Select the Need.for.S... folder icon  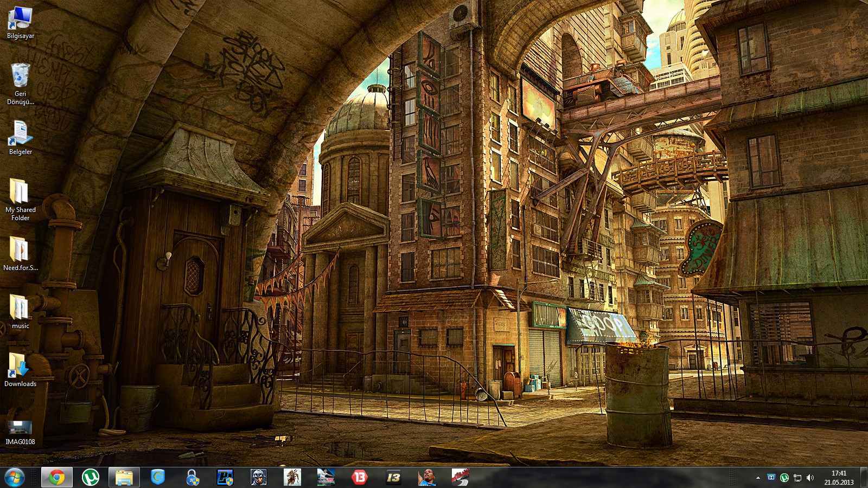(x=20, y=253)
